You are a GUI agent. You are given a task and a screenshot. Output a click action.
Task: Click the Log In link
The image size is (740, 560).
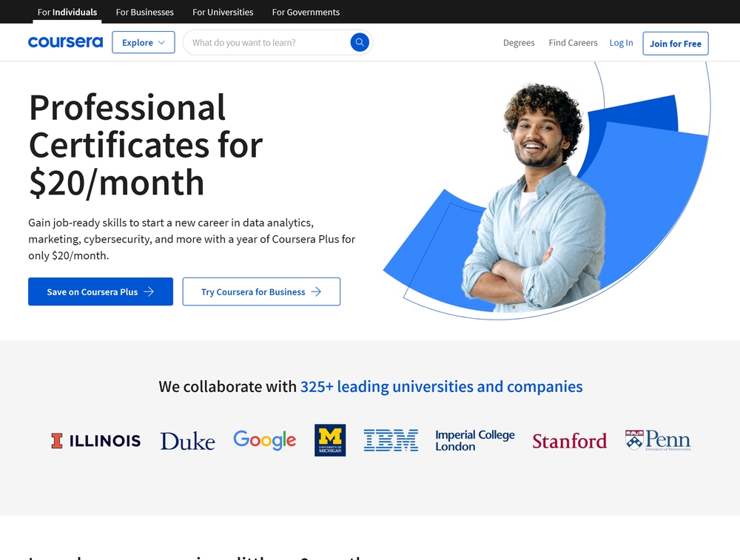point(621,42)
